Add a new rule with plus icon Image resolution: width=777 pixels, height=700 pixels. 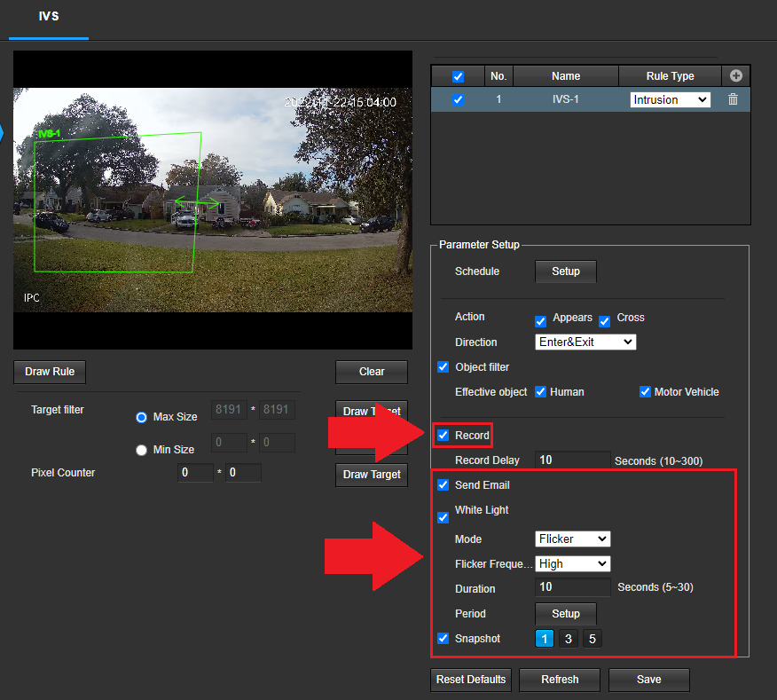736,75
